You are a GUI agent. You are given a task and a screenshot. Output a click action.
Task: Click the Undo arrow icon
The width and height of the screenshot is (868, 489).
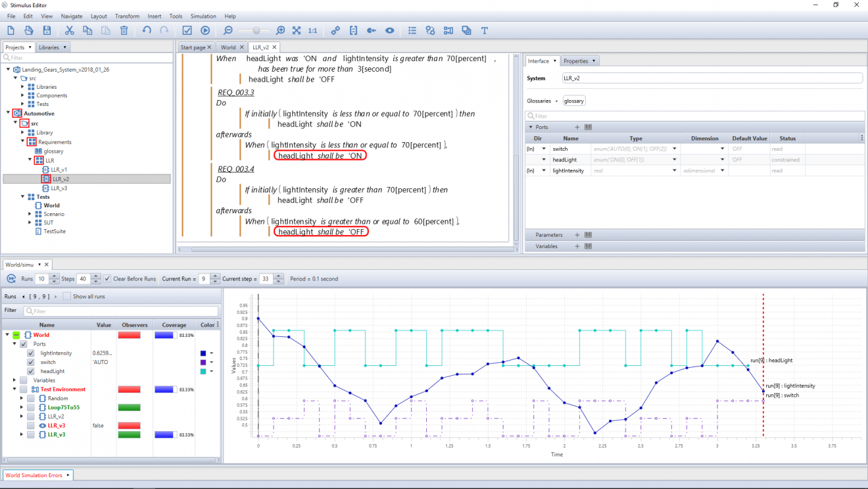(146, 30)
